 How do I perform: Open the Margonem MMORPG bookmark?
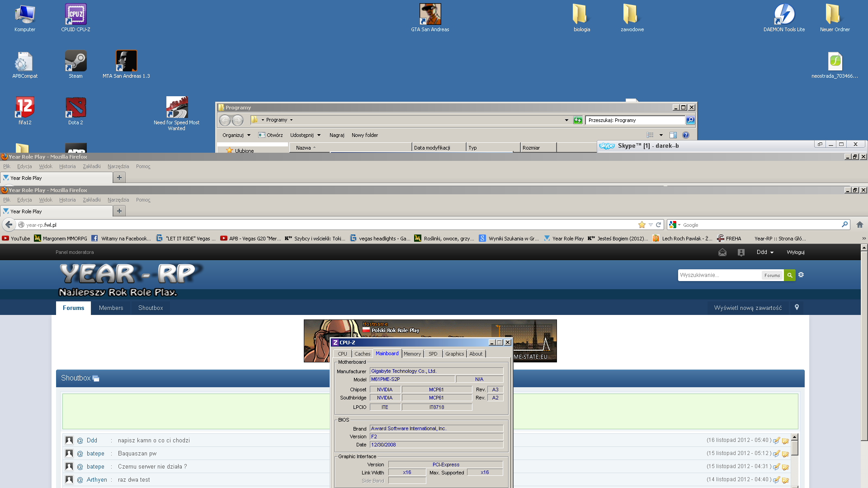(x=61, y=239)
